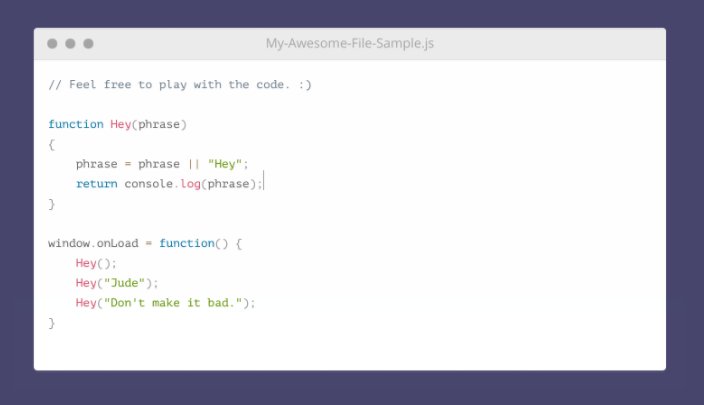Click the 'return' keyword
The width and height of the screenshot is (704, 405).
[x=97, y=184]
